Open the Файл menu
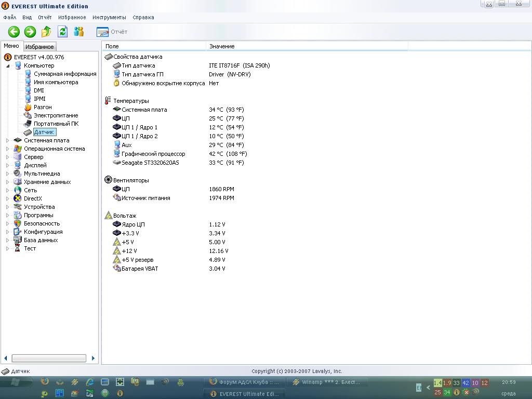Viewport: 532px width, 399px height. tap(9, 17)
